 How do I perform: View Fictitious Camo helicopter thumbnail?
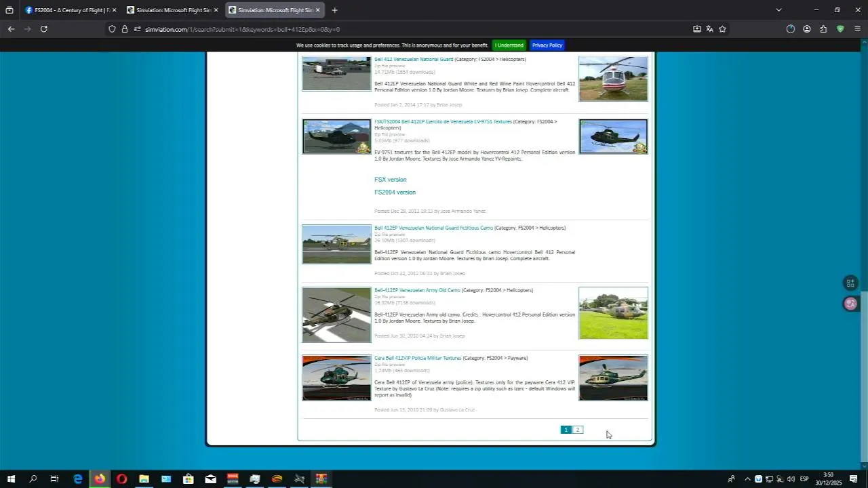337,245
